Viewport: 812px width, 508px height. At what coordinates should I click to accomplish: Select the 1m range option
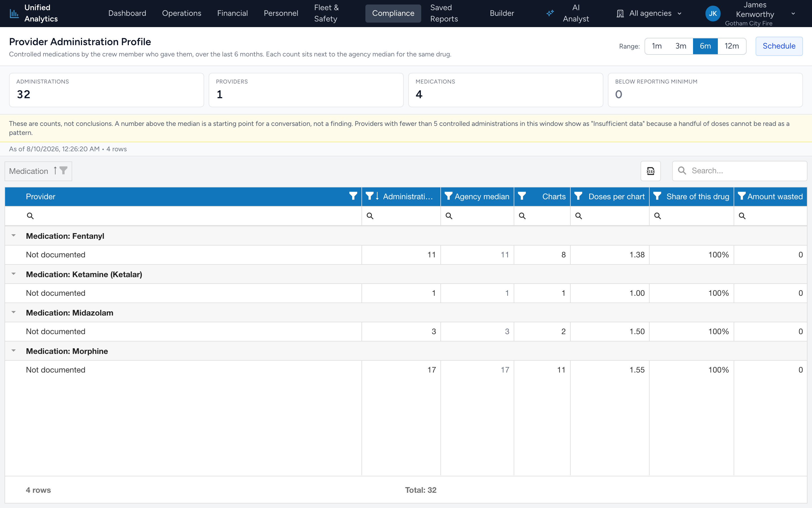(x=657, y=46)
